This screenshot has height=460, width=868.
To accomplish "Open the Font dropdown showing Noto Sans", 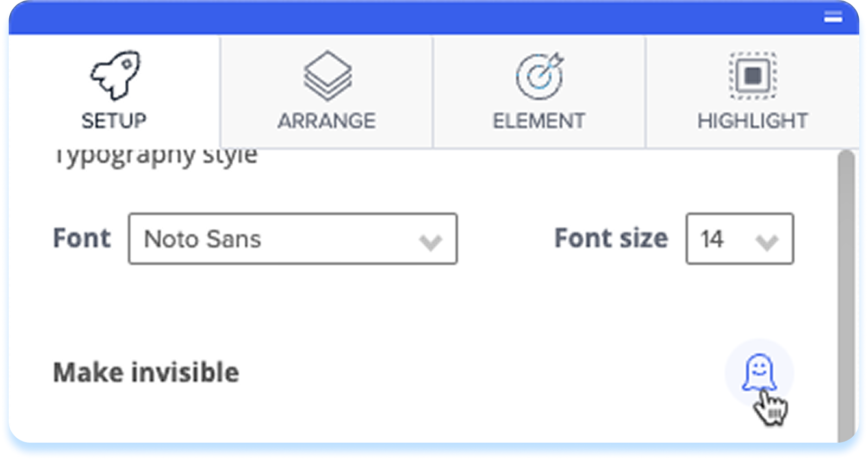I will point(292,239).
